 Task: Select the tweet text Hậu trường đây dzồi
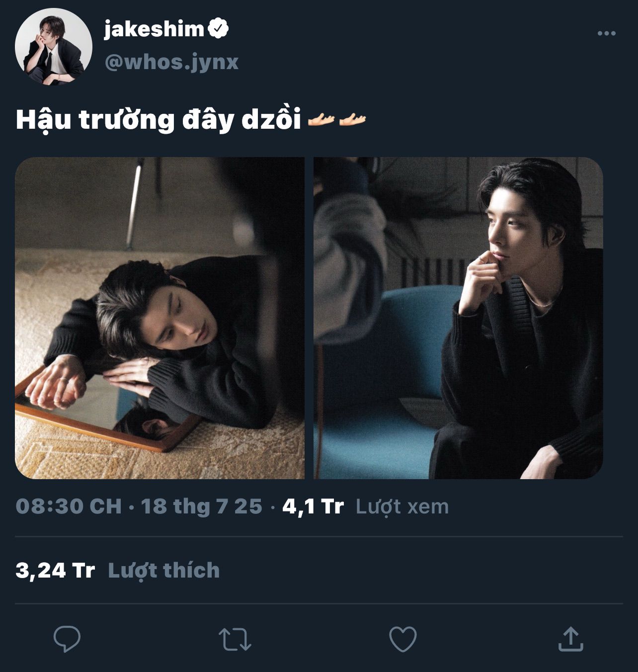pos(159,120)
